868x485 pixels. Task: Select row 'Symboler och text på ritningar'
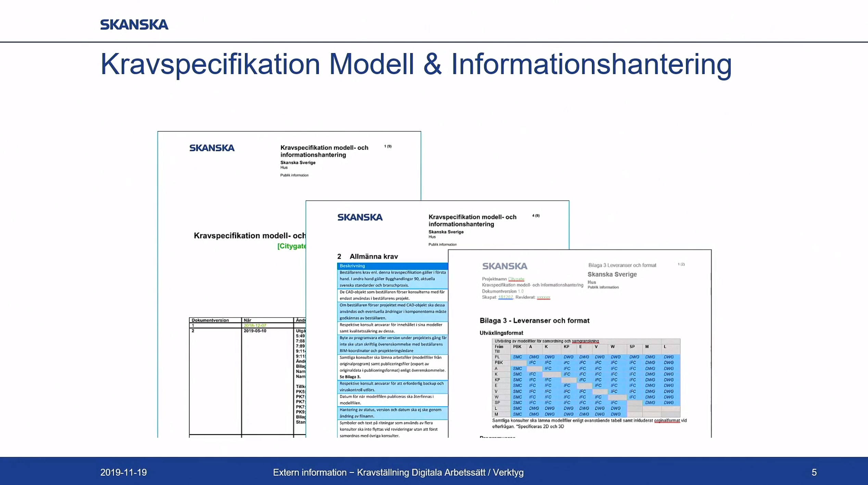coord(392,429)
